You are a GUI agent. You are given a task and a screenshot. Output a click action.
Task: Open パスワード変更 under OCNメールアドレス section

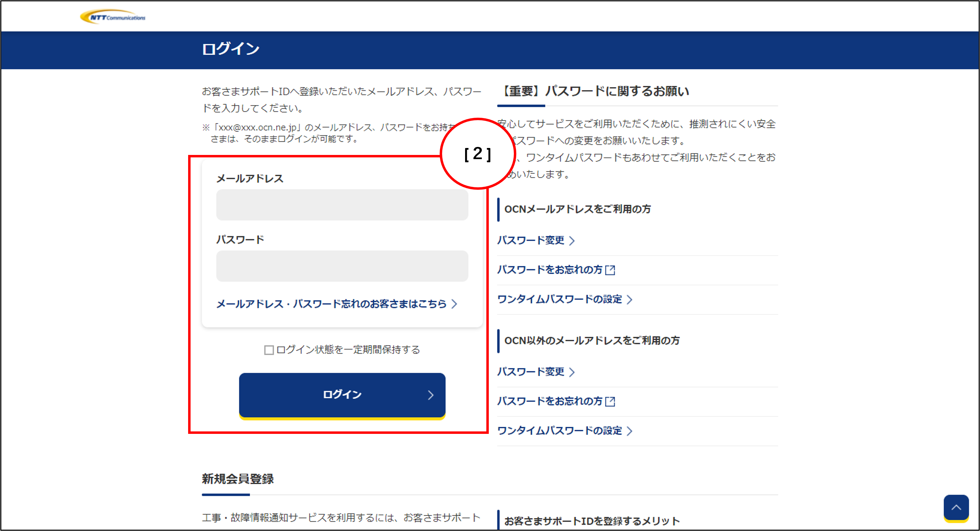tap(530, 240)
